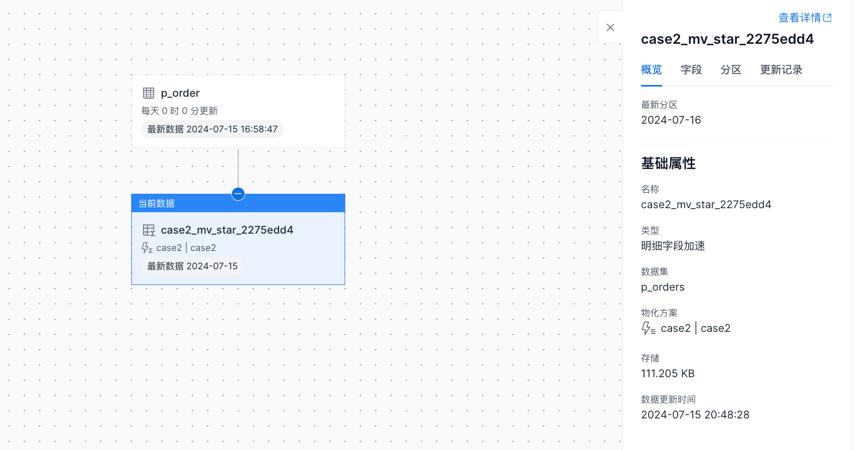
Task: Go to the 分区 tab
Action: pos(731,70)
